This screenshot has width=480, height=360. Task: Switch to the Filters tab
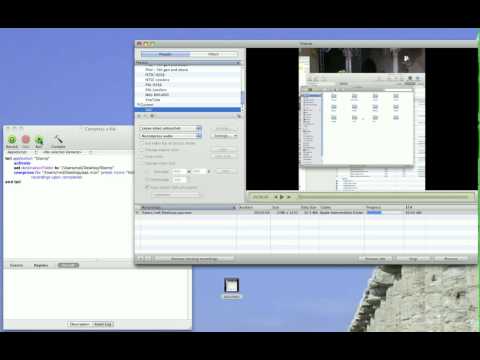pos(214,54)
